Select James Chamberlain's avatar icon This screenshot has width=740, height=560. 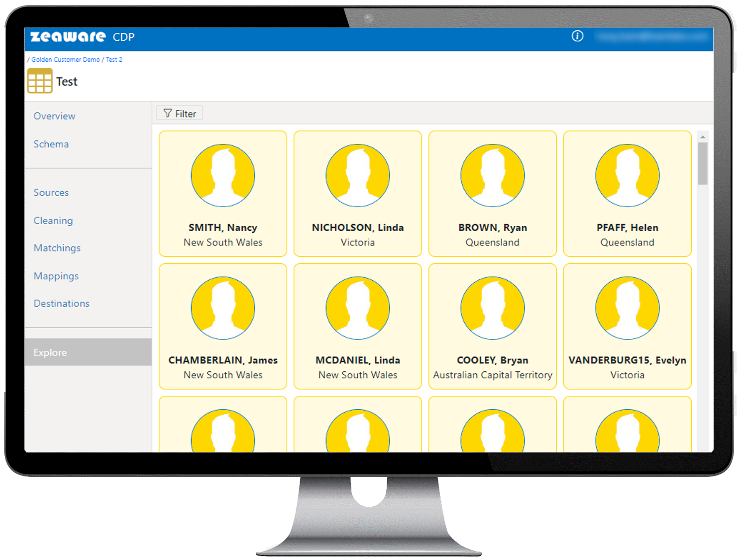tap(223, 308)
